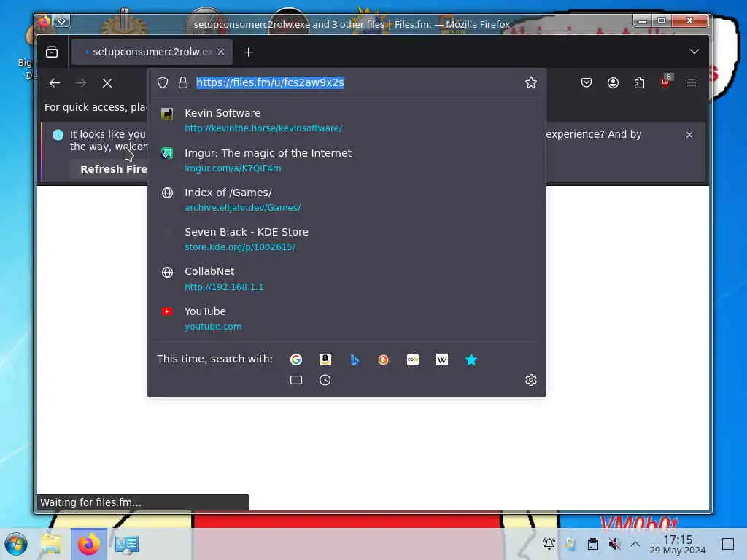Open the Imgur: The magic of the Internet suggestion
The height and width of the screenshot is (560, 747).
tap(347, 160)
